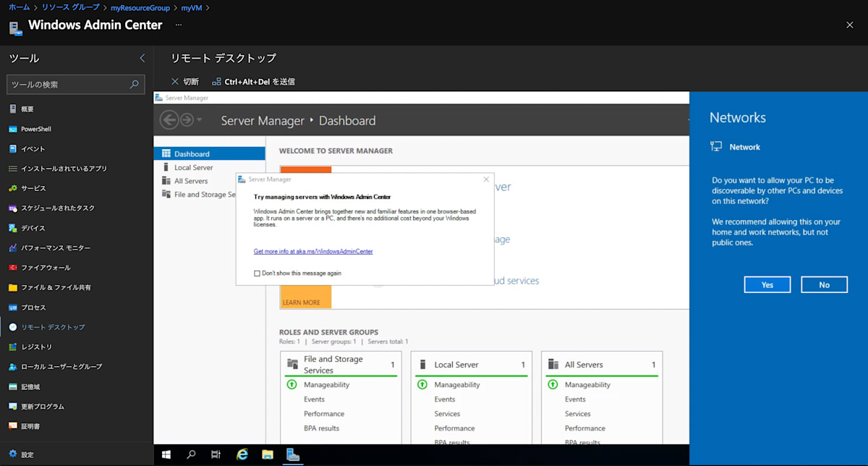Open All Servers tile header
Screen dimensions: 868x466
(602, 365)
